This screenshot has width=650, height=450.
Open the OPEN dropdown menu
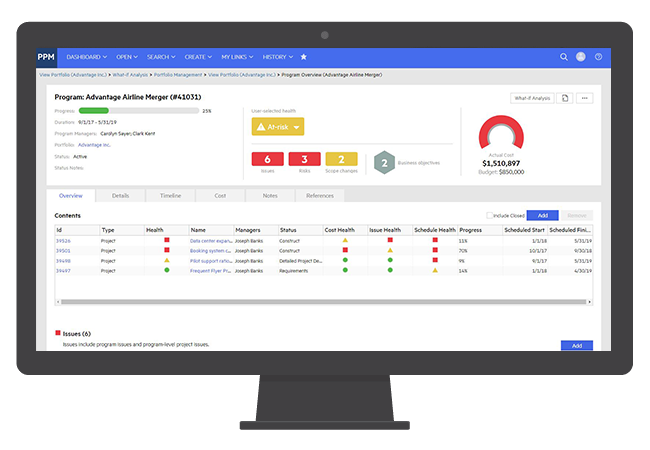pos(127,57)
